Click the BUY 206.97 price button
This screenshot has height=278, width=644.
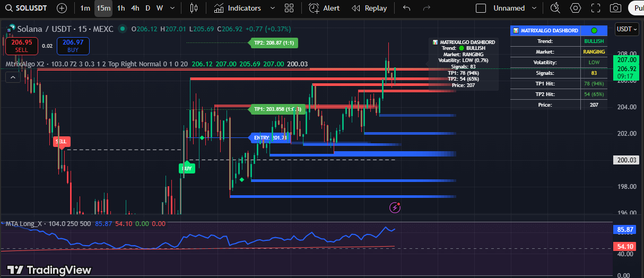(x=73, y=46)
